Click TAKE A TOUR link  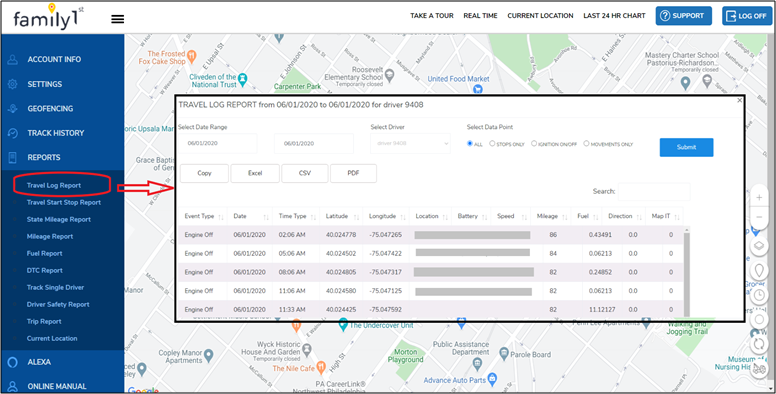click(432, 16)
